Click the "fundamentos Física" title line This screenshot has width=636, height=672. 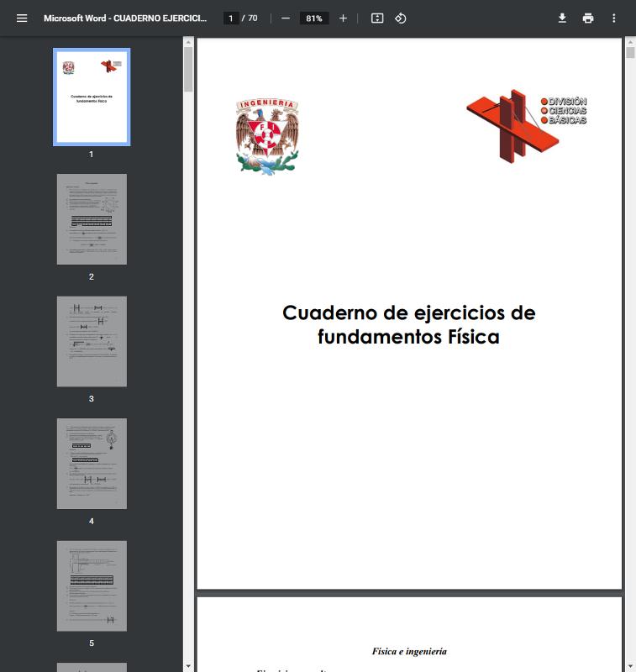408,337
